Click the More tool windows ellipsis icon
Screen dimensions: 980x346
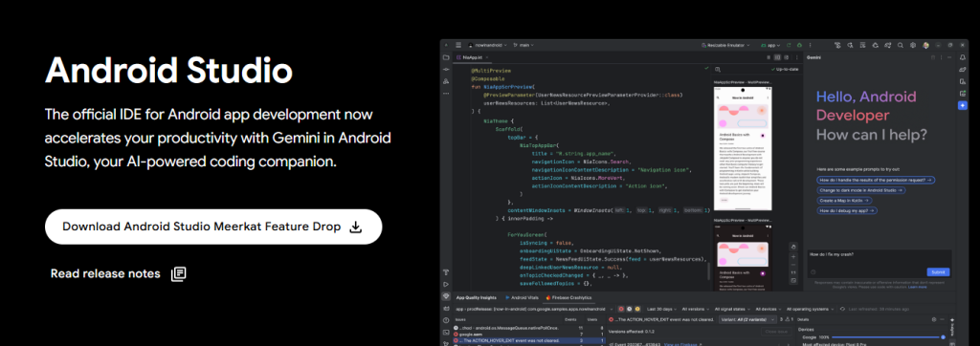point(446,94)
